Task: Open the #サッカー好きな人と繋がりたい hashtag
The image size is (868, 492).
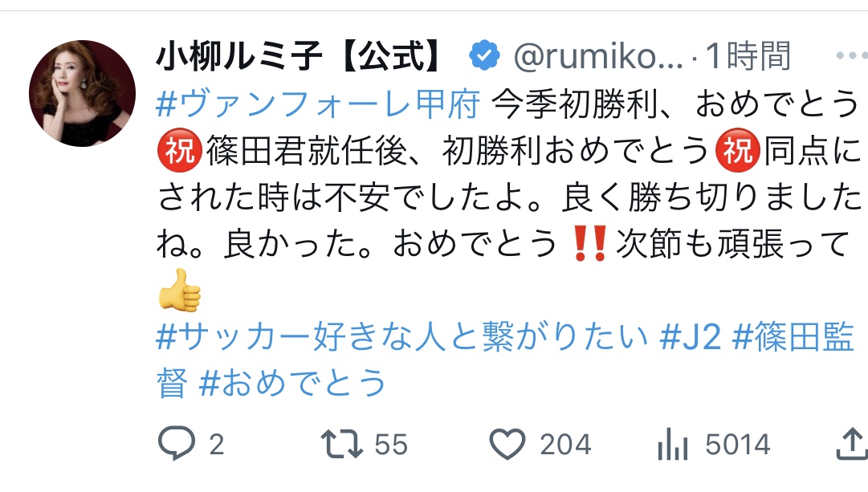Action: (402, 336)
